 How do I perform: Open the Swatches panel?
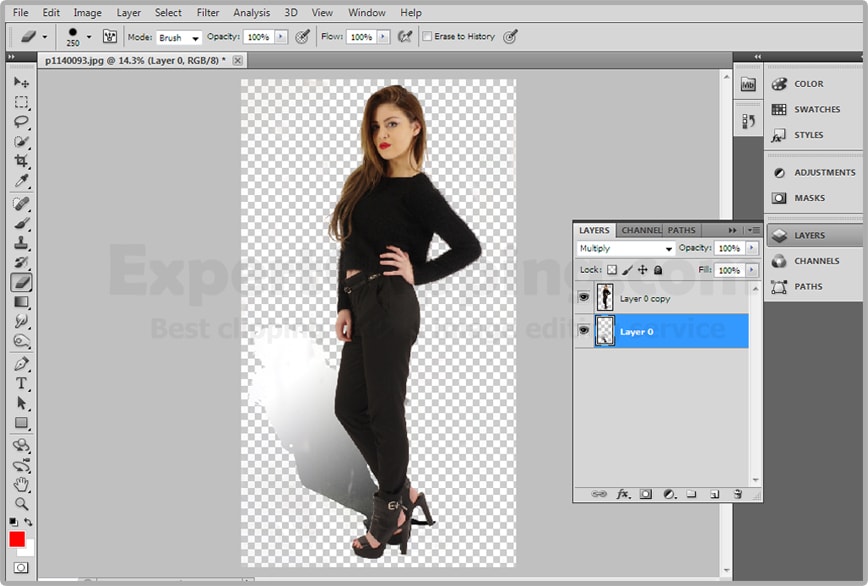(x=816, y=109)
